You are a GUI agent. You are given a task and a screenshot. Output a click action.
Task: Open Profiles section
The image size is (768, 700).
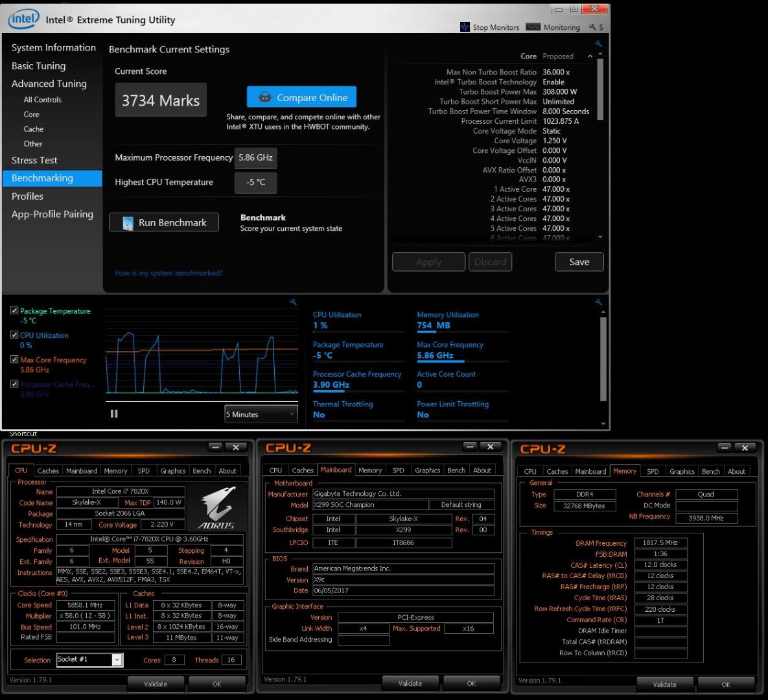[x=27, y=196]
